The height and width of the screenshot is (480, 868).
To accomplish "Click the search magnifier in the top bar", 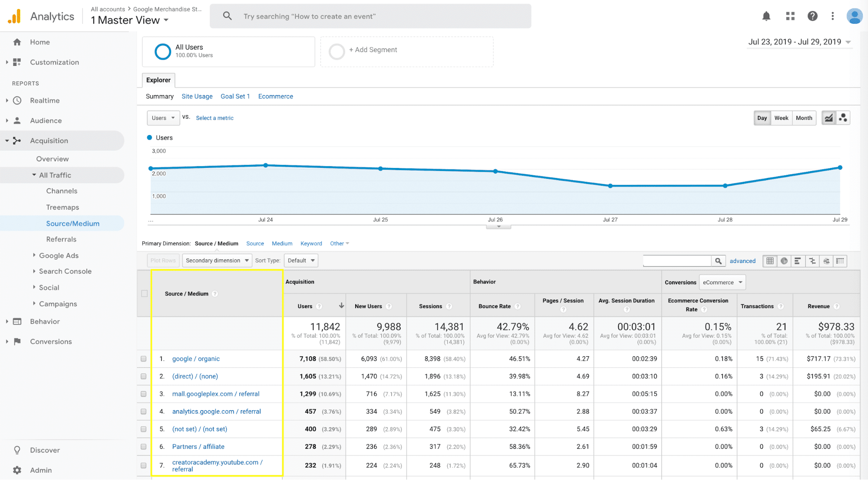I will pyautogui.click(x=227, y=16).
